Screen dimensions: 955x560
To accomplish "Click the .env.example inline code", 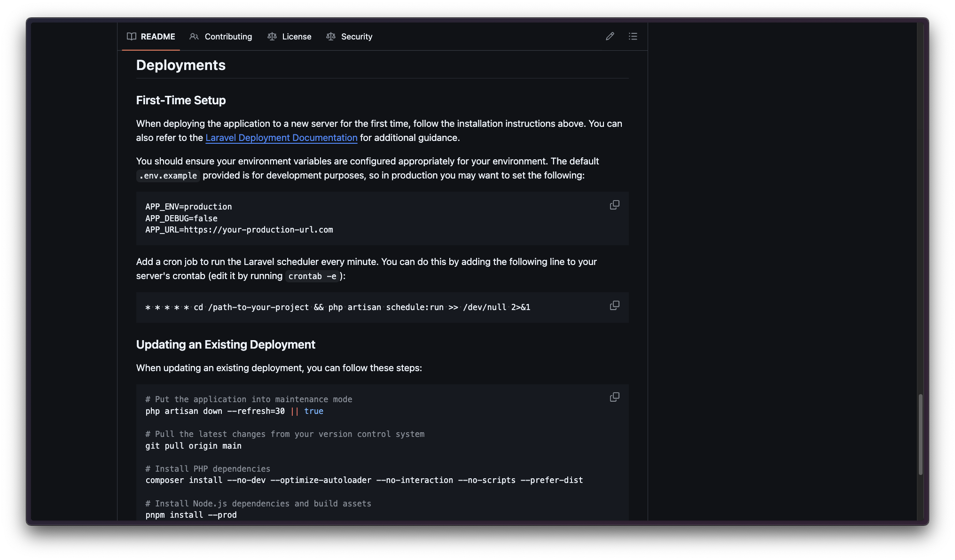I will 168,176.
